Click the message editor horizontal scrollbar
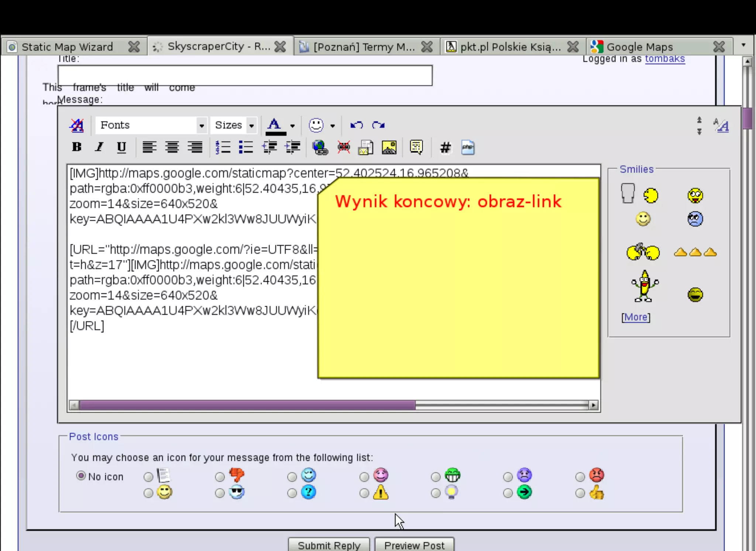 click(x=247, y=405)
